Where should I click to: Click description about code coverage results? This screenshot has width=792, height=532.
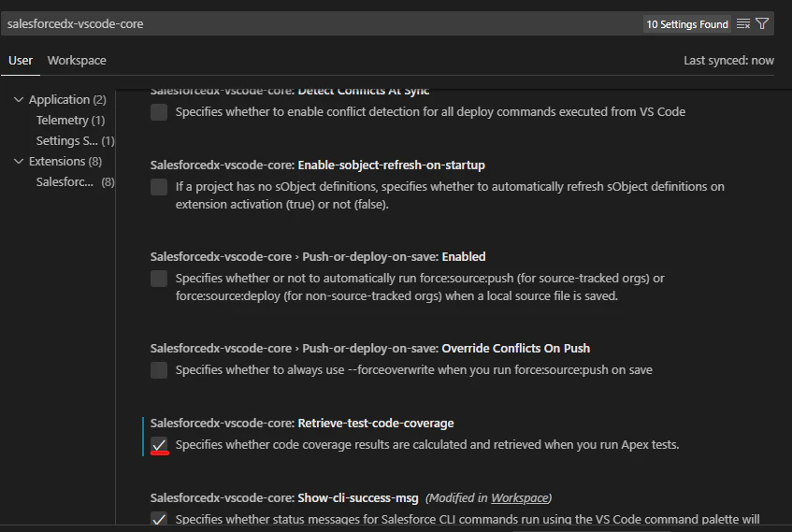pyautogui.click(x=427, y=445)
